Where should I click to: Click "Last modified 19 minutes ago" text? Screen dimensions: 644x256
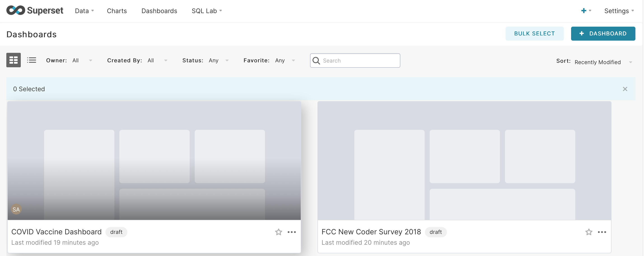click(x=55, y=242)
